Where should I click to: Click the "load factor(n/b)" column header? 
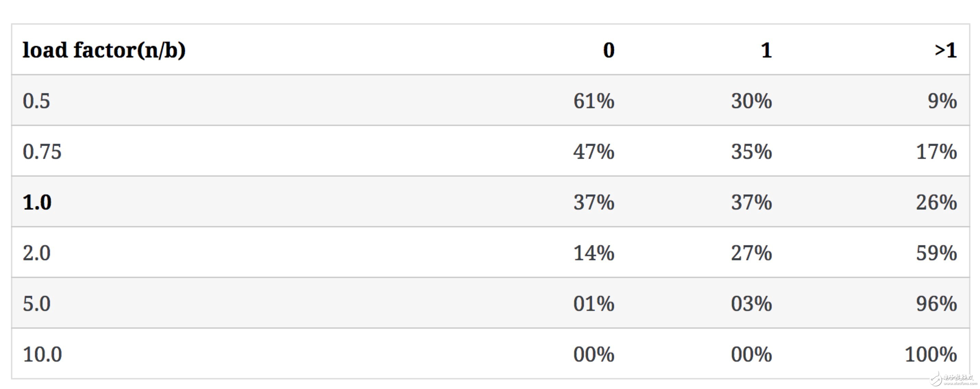click(x=104, y=50)
